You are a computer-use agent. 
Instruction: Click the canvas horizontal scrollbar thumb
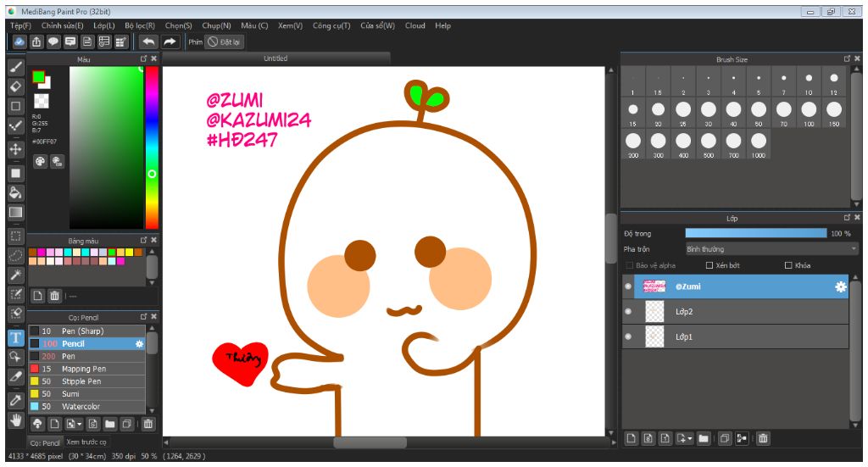click(370, 442)
